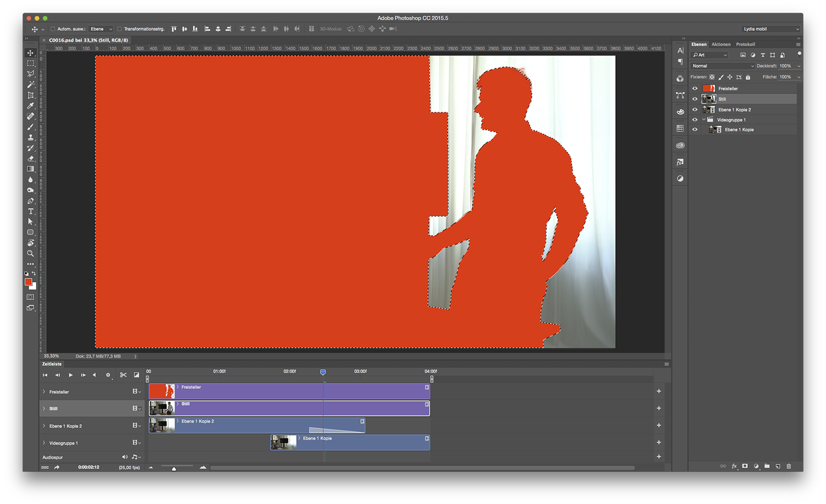826x504 pixels.
Task: Select the Eyedropper tool
Action: click(x=31, y=106)
